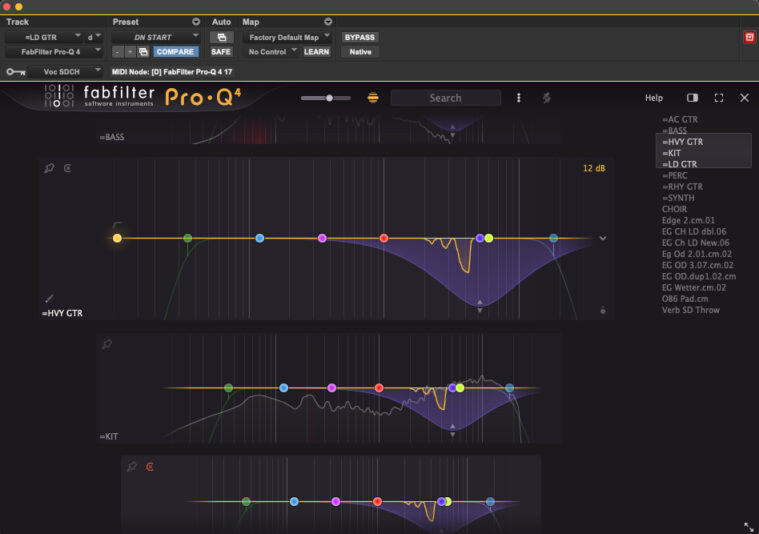Image resolution: width=759 pixels, height=534 pixels.
Task: Open the DN START preset dropdown
Action: pyautogui.click(x=155, y=37)
